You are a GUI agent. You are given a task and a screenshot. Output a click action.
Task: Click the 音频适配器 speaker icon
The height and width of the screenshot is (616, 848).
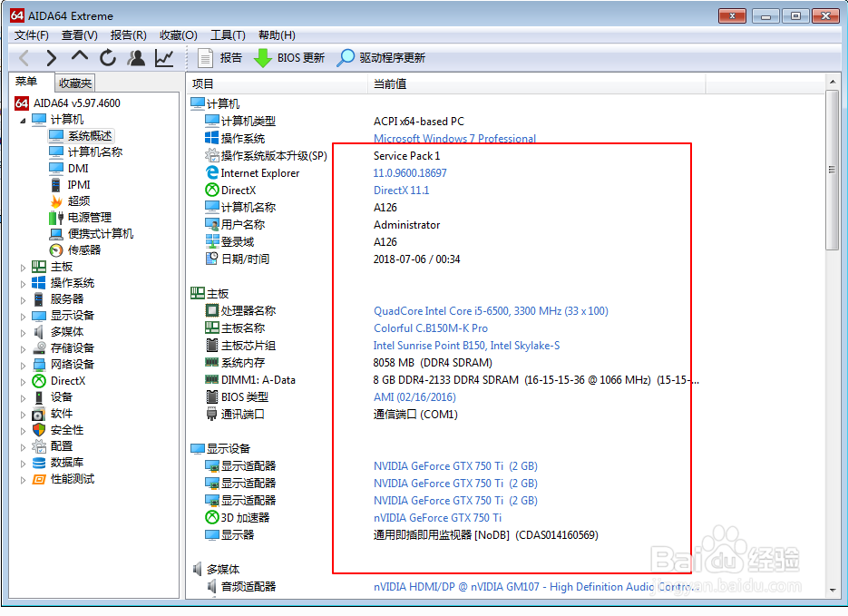(212, 586)
